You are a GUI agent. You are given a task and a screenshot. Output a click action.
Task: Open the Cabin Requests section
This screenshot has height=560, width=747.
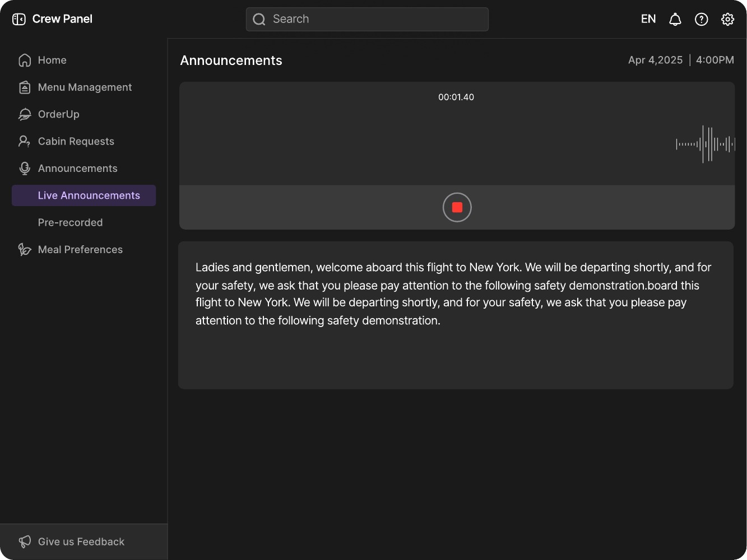84,141
